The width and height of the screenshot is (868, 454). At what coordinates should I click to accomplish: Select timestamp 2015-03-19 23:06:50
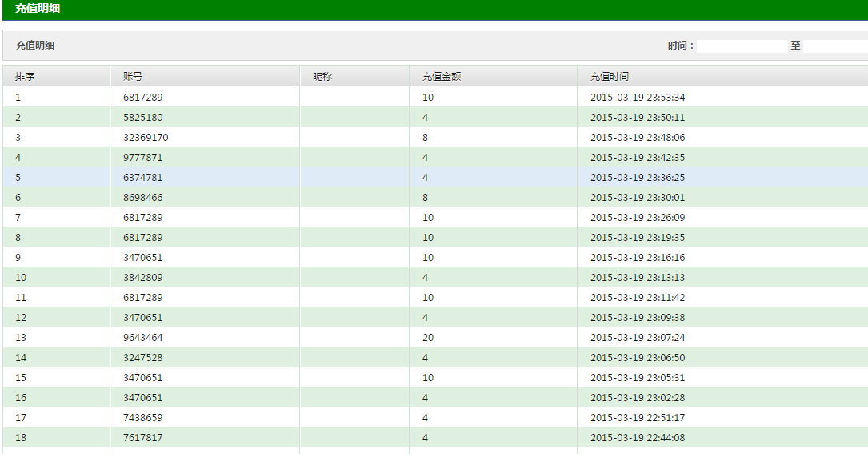coord(638,358)
